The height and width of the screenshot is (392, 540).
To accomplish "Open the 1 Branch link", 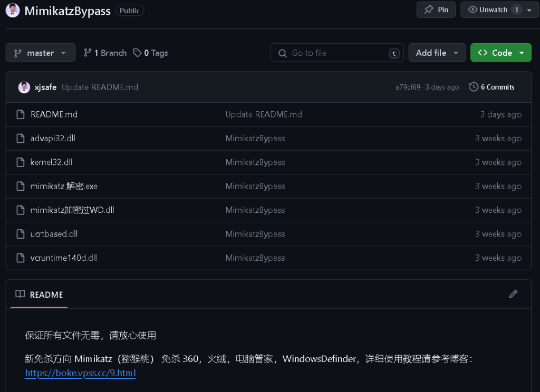I will [x=105, y=53].
